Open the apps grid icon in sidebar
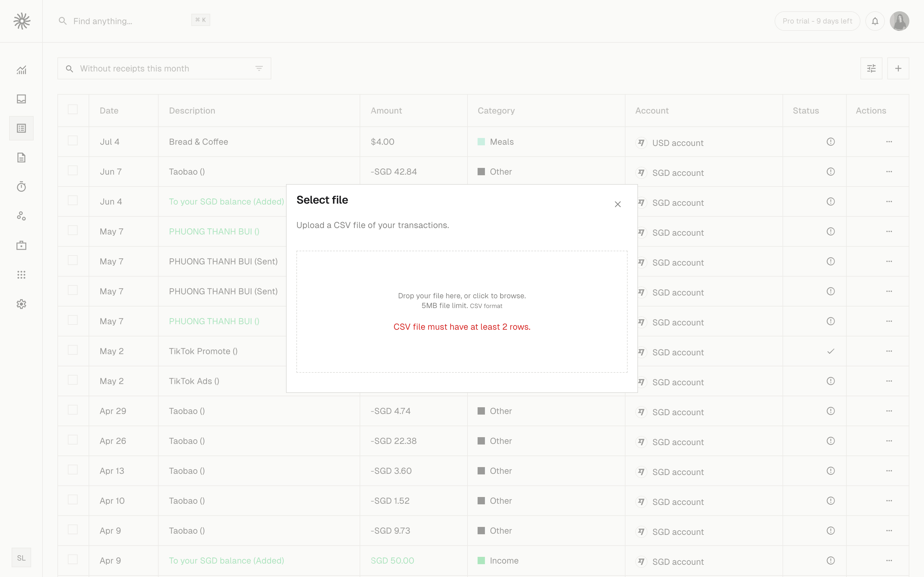 [21, 275]
